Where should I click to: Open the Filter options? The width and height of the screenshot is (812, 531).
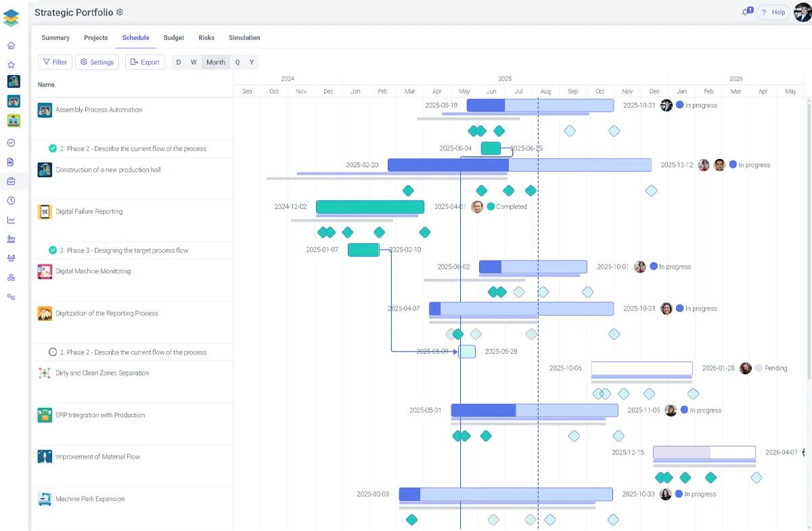point(55,62)
